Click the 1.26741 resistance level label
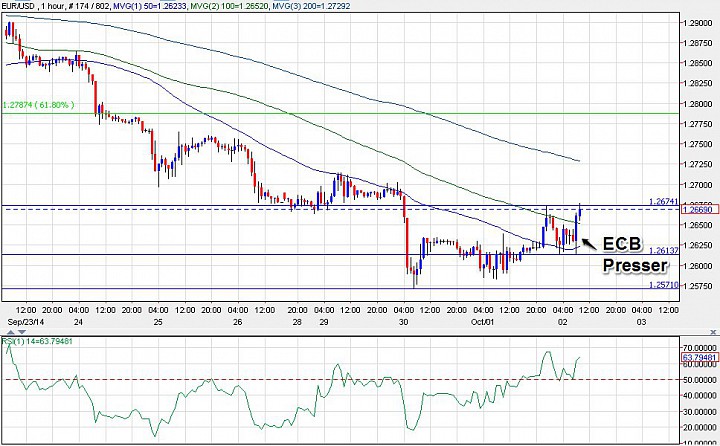This screenshot has width=720, height=446. pyautogui.click(x=664, y=201)
